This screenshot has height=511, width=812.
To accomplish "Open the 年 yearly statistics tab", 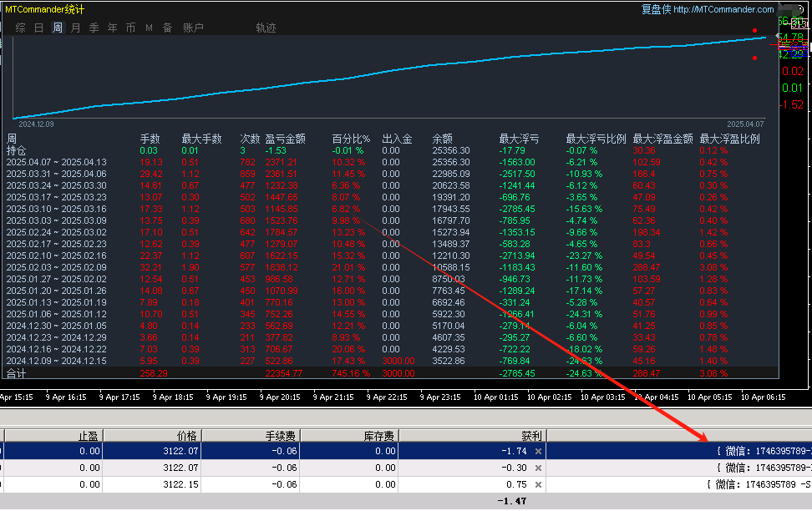I will (x=113, y=28).
